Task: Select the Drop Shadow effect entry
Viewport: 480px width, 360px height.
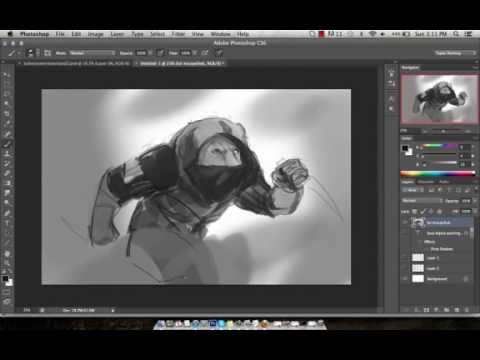Action: point(441,249)
